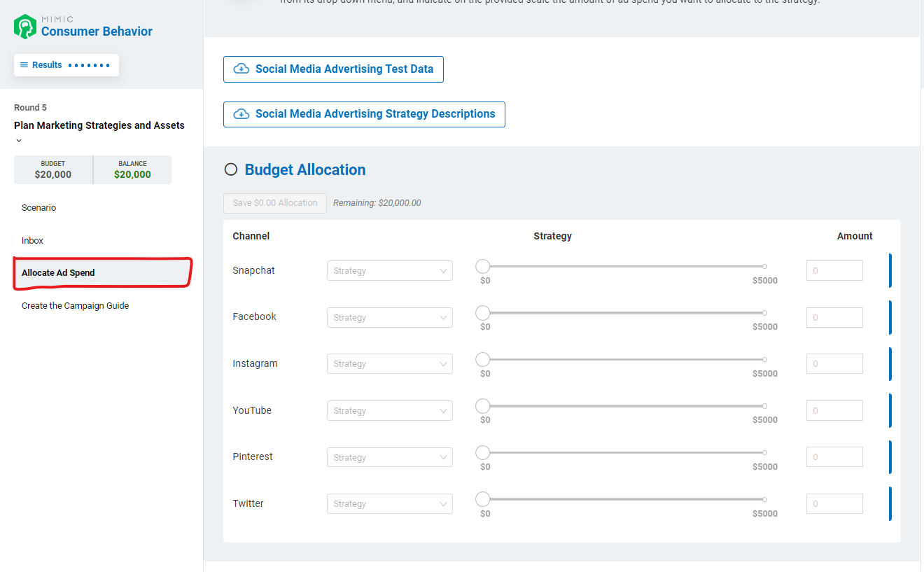Click the cloud download icon for Test Data
This screenshot has width=924, height=572.
[x=241, y=69]
